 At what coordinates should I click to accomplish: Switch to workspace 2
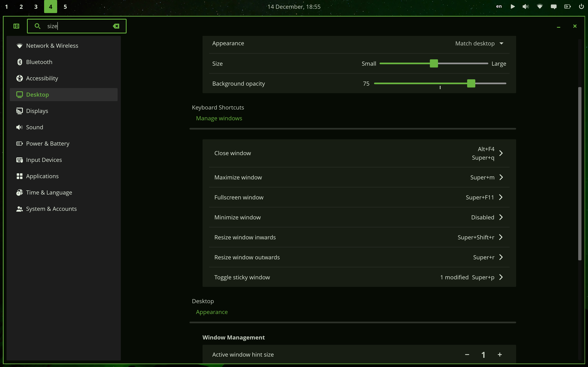click(21, 7)
